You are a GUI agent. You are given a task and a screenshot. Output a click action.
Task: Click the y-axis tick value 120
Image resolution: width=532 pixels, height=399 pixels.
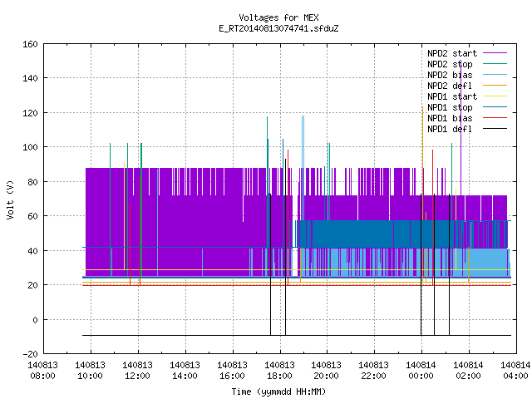(x=30, y=113)
